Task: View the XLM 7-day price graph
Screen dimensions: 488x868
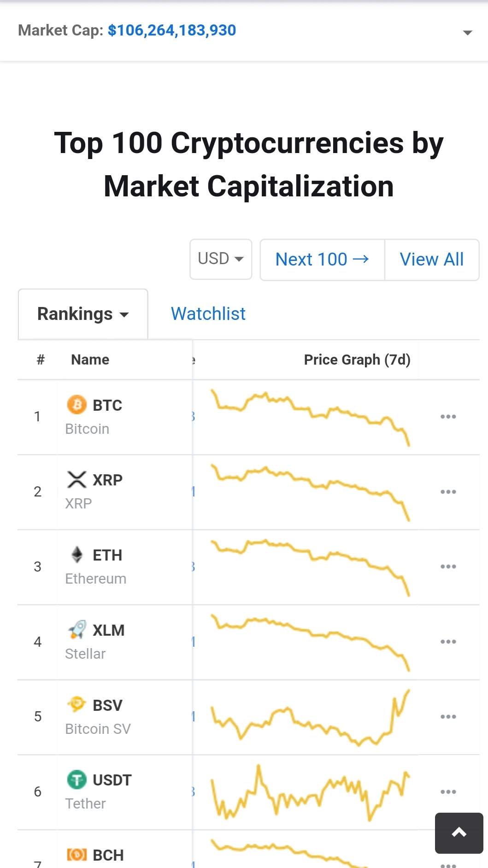Action: (310, 642)
